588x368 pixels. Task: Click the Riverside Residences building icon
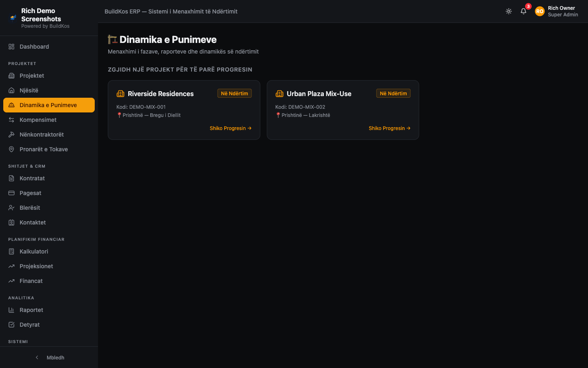click(120, 94)
